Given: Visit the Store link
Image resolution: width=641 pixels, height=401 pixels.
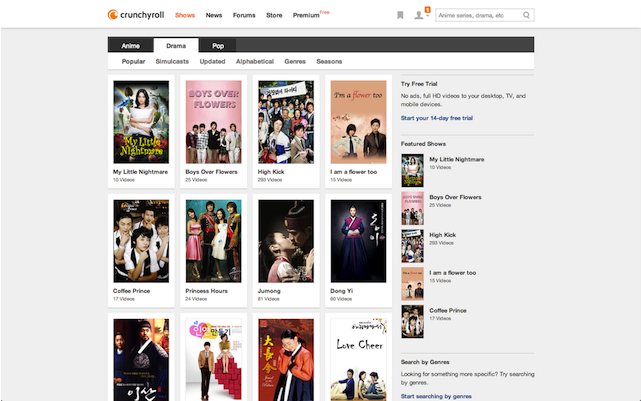Looking at the screenshot, I should (x=274, y=15).
